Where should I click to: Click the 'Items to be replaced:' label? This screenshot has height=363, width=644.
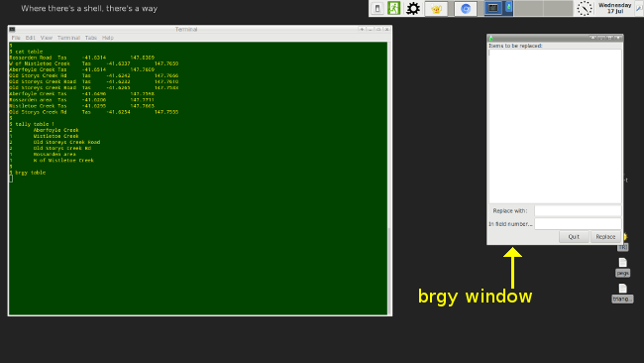(515, 46)
